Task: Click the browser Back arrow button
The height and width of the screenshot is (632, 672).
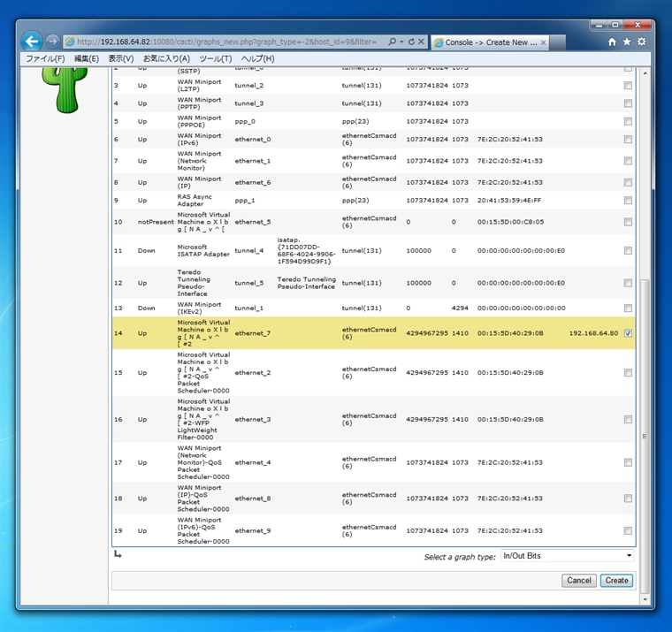Action: 32,42
